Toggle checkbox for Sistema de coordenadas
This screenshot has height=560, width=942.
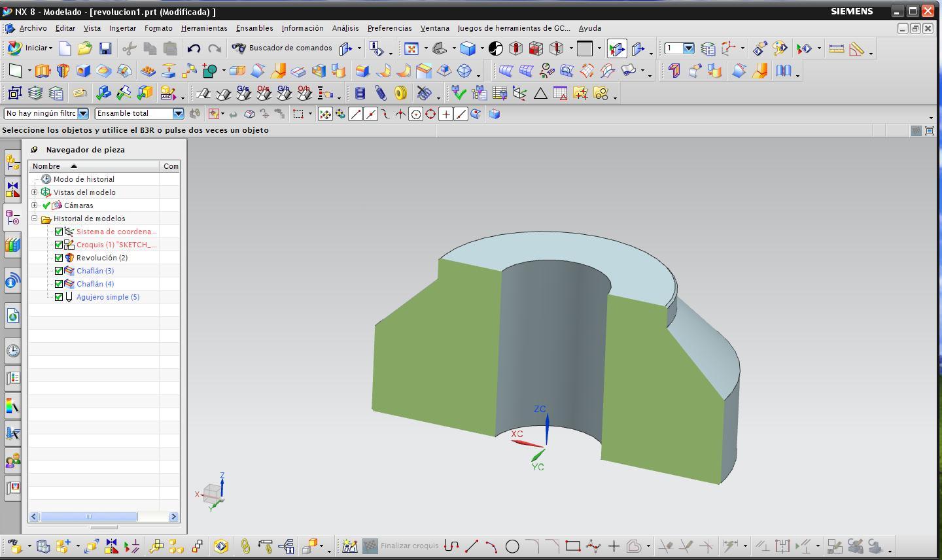click(x=59, y=232)
